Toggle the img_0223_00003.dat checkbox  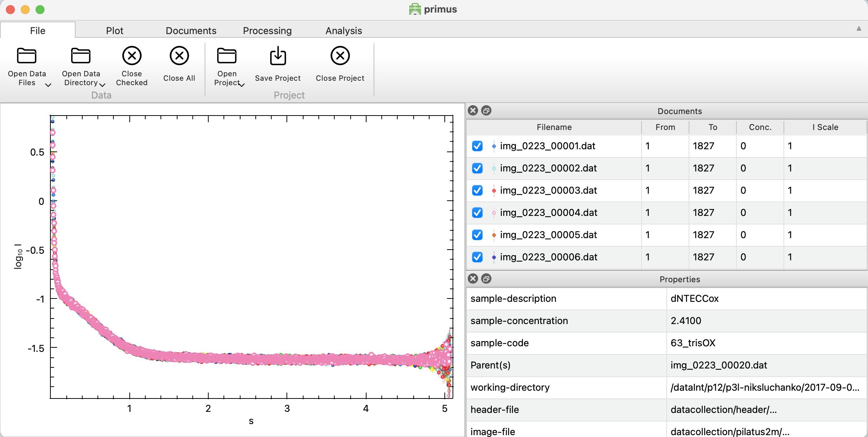point(477,190)
